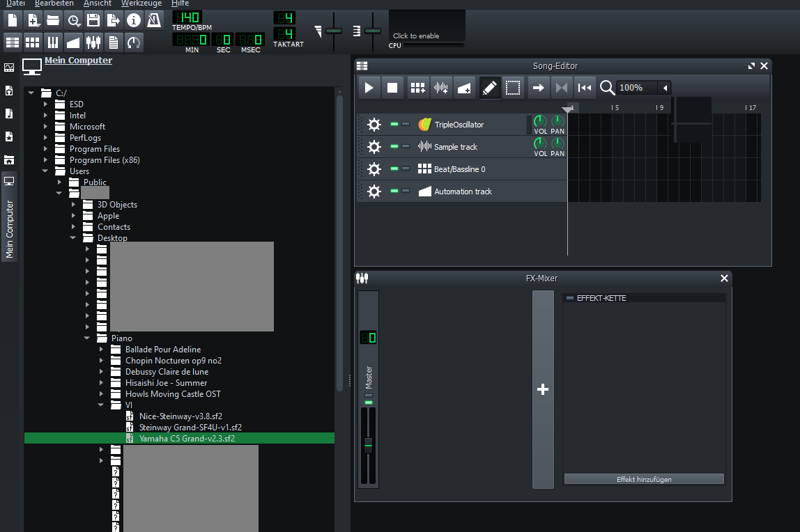Collapse the C:/ drive tree node

31,93
